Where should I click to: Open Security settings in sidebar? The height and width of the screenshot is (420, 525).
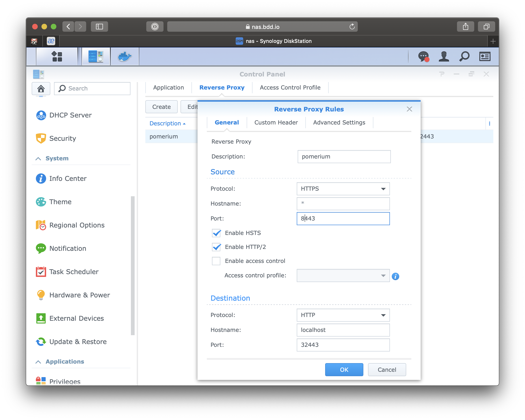[x=41, y=138]
